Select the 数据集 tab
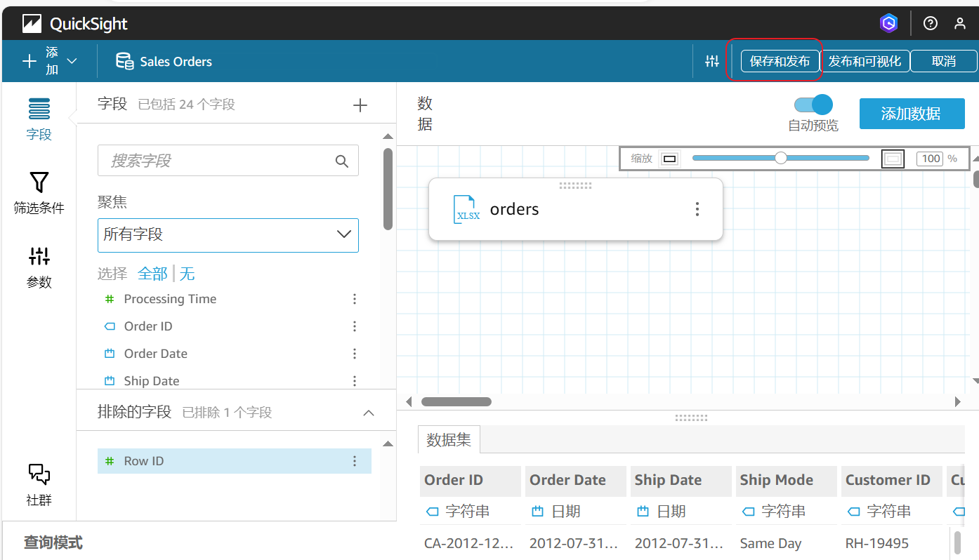 (x=449, y=440)
